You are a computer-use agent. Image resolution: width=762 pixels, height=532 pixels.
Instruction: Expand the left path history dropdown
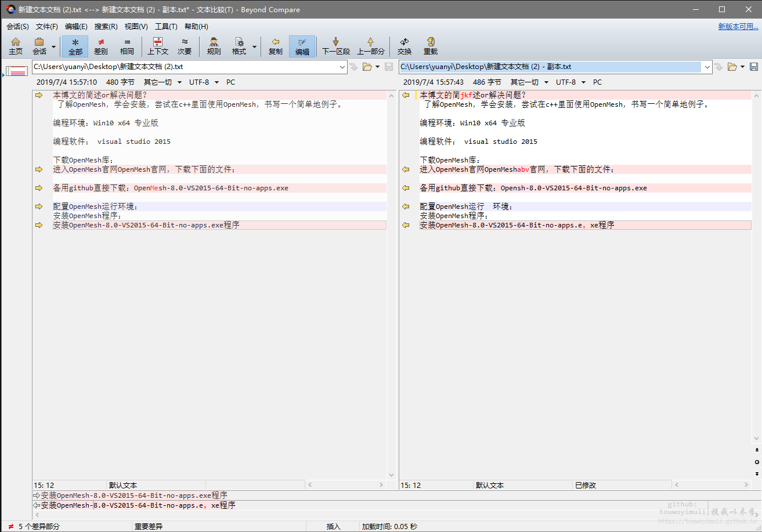click(x=342, y=67)
